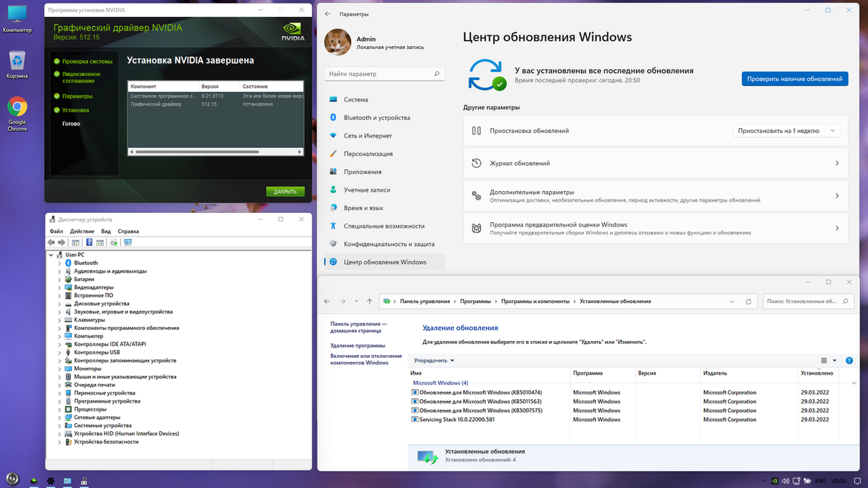Go back in the Settings window
Image resolution: width=868 pixels, height=488 pixels.
(x=328, y=14)
